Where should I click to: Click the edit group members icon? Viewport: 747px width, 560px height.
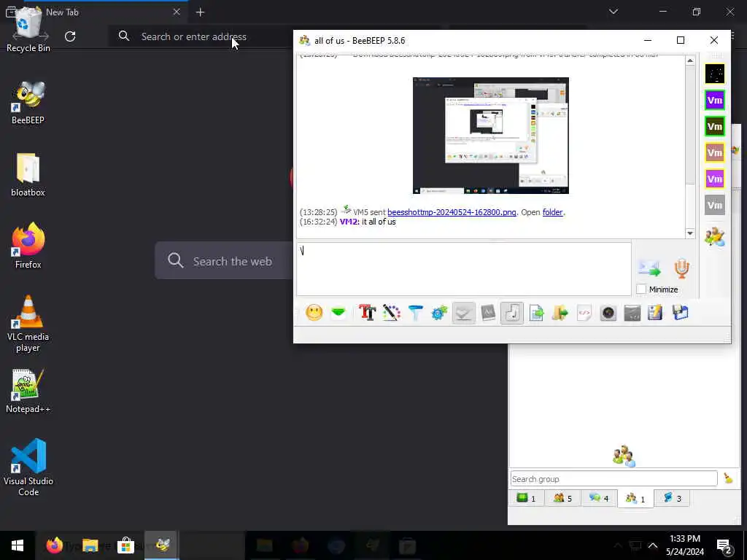[715, 237]
